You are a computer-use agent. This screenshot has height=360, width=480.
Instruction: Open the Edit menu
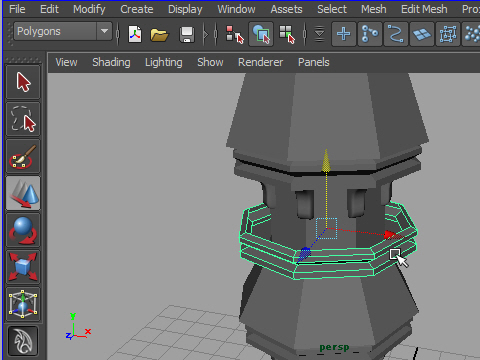[49, 9]
